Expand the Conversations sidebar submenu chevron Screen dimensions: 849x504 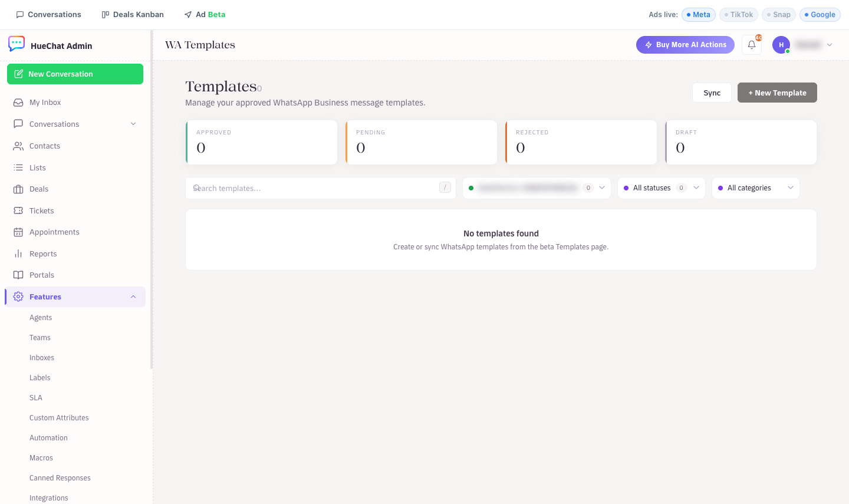click(133, 124)
